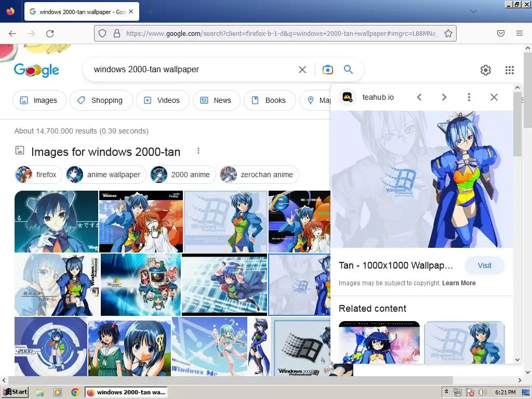The image size is (532, 399).
Task: Open the Google apps grid
Action: (509, 70)
